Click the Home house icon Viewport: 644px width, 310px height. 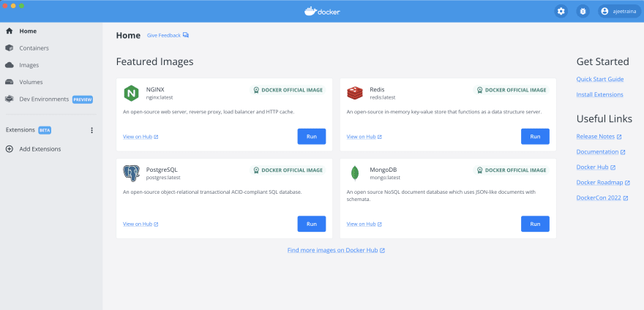[x=10, y=31]
